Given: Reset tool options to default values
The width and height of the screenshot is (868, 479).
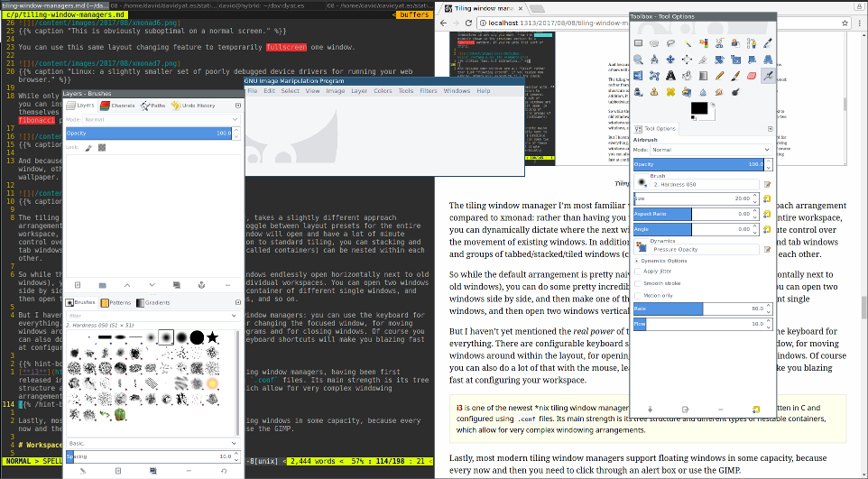Looking at the screenshot, I should click(756, 410).
